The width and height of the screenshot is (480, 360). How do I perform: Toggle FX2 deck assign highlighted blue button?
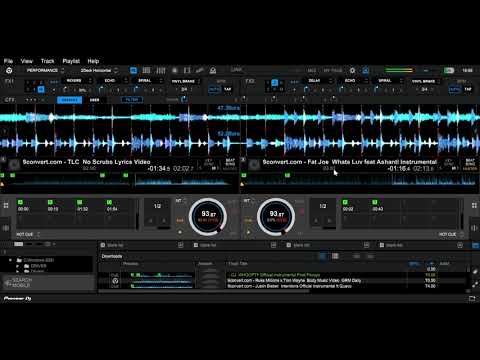275,82
